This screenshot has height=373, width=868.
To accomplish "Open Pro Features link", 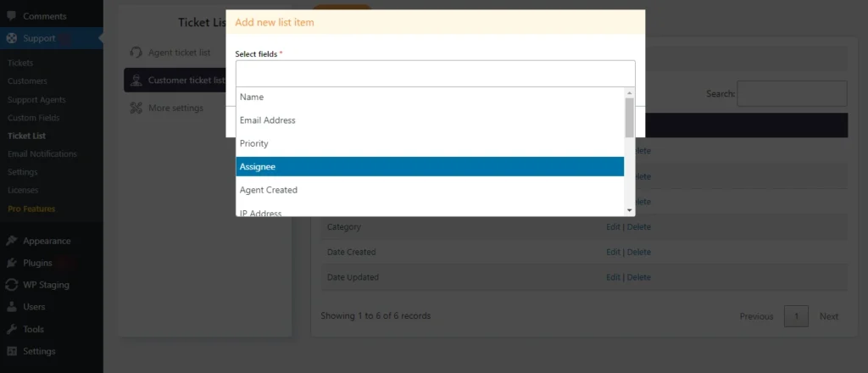I will [31, 209].
